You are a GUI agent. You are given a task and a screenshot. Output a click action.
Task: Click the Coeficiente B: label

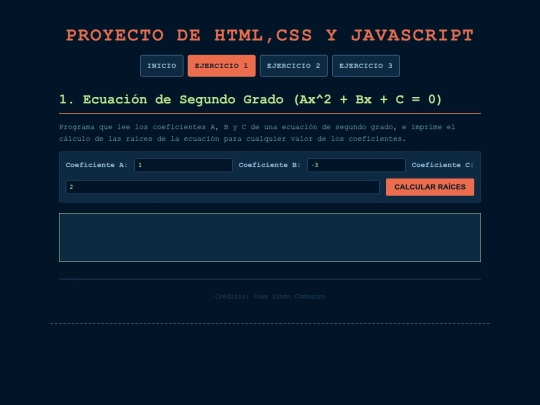269,165
